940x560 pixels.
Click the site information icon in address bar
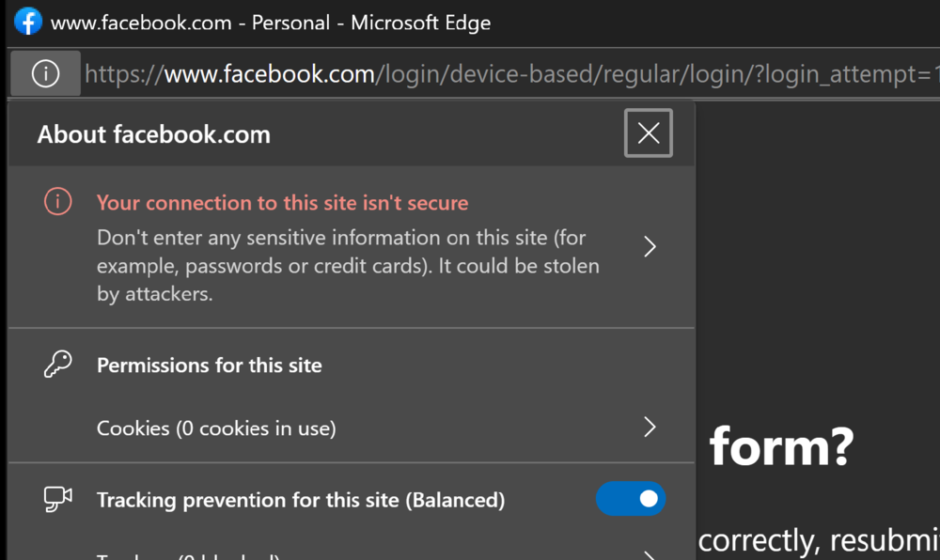45,73
